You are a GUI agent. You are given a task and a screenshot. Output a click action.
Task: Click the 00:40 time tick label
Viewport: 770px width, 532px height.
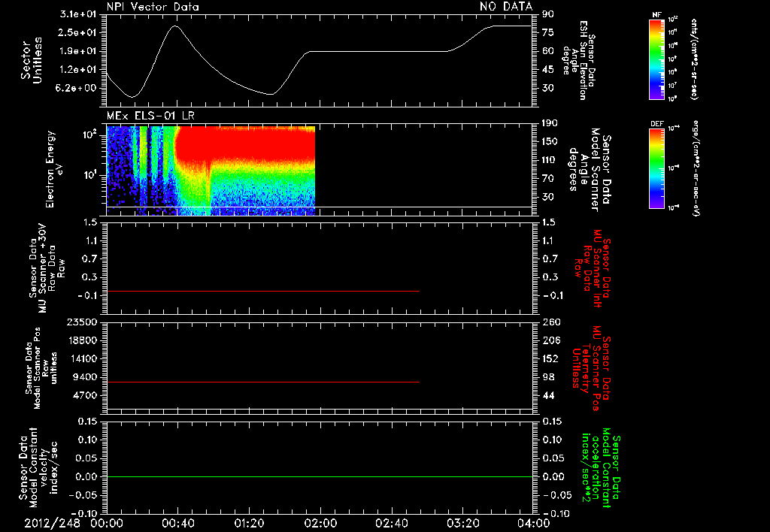[177, 524]
